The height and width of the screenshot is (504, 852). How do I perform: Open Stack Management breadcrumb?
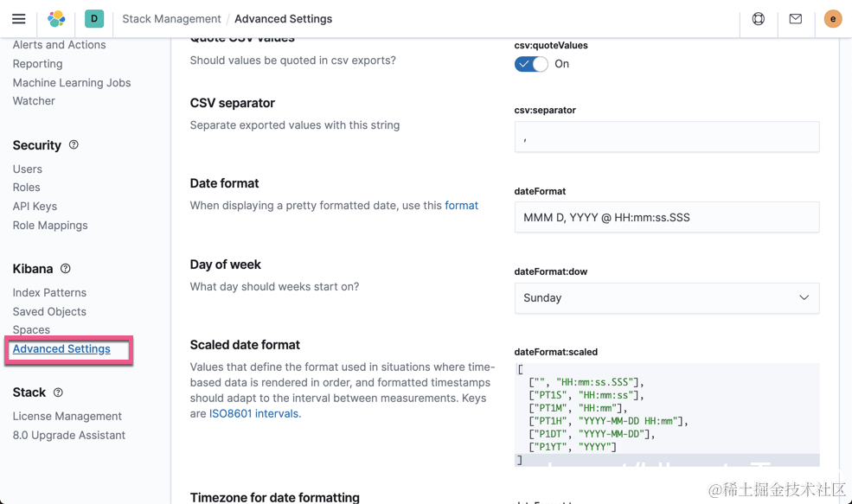click(171, 19)
